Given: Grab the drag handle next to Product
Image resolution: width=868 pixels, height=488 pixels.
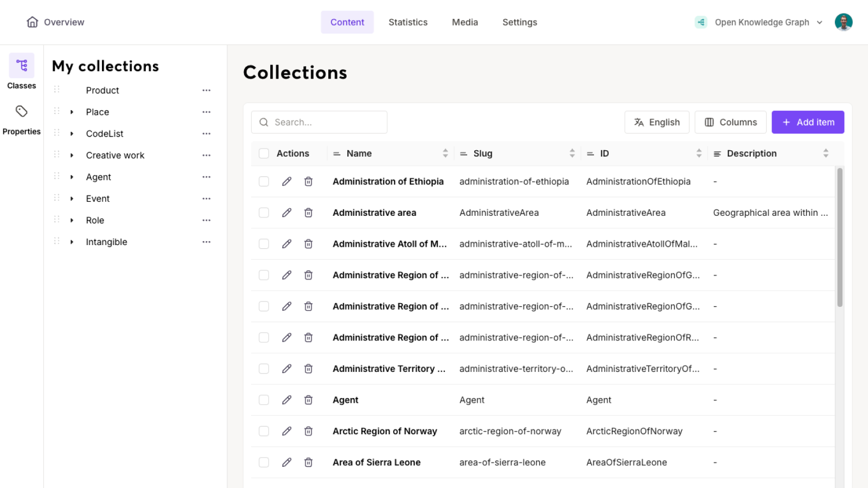Looking at the screenshot, I should (x=56, y=89).
